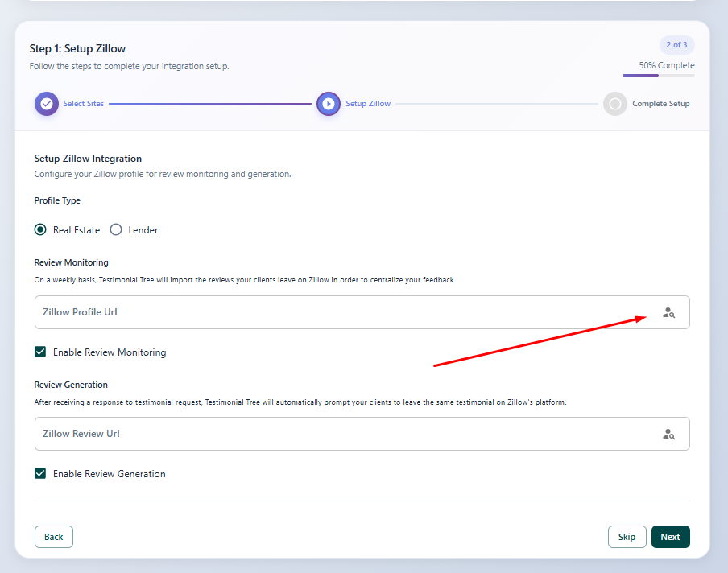Click the "50% Complete" text
This screenshot has width=728, height=573.
pyautogui.click(x=667, y=65)
